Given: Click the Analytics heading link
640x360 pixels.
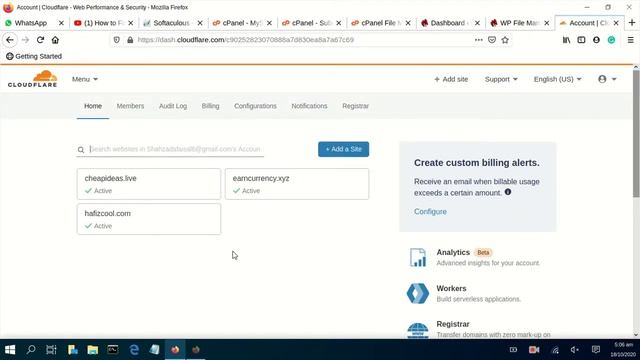Looking at the screenshot, I should click(453, 252).
